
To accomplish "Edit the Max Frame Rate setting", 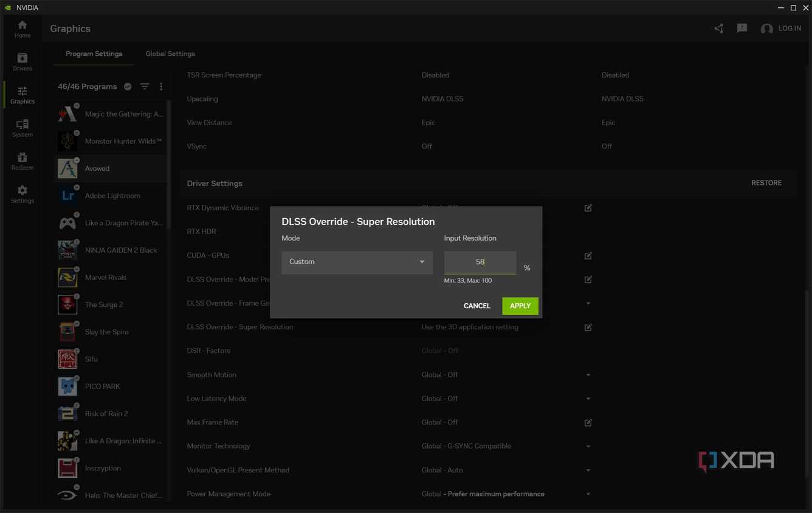I will point(588,422).
